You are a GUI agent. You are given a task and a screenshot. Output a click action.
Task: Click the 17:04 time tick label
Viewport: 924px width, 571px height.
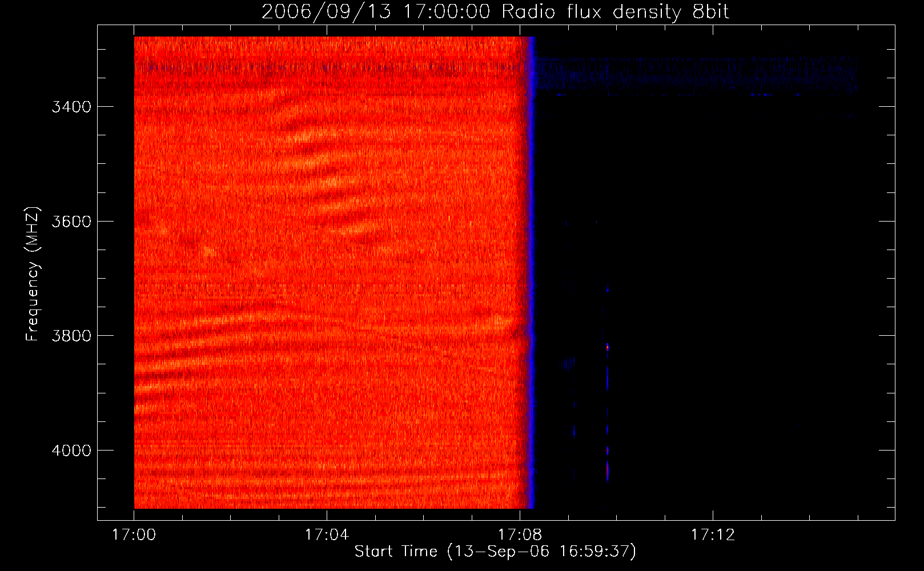point(327,535)
